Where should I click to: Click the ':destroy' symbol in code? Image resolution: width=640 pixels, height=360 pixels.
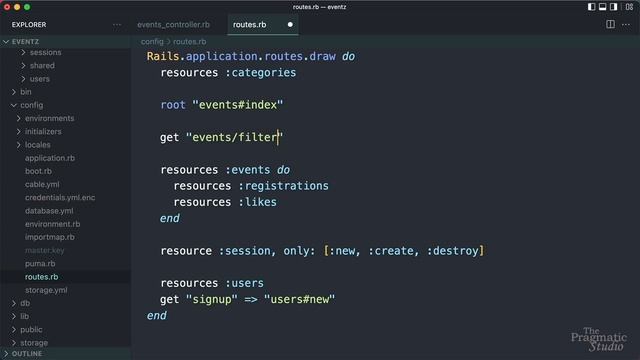453,251
